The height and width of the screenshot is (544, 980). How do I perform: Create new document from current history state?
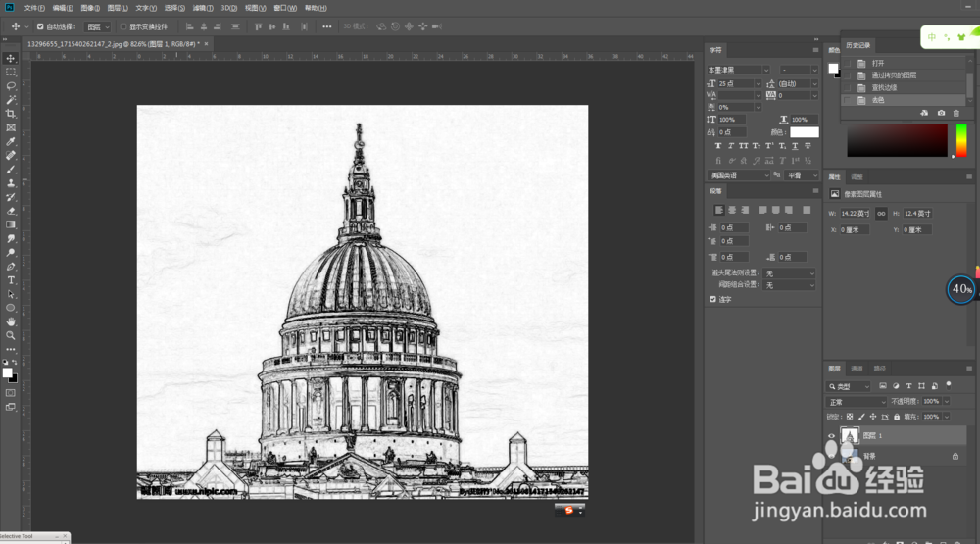coord(924,113)
